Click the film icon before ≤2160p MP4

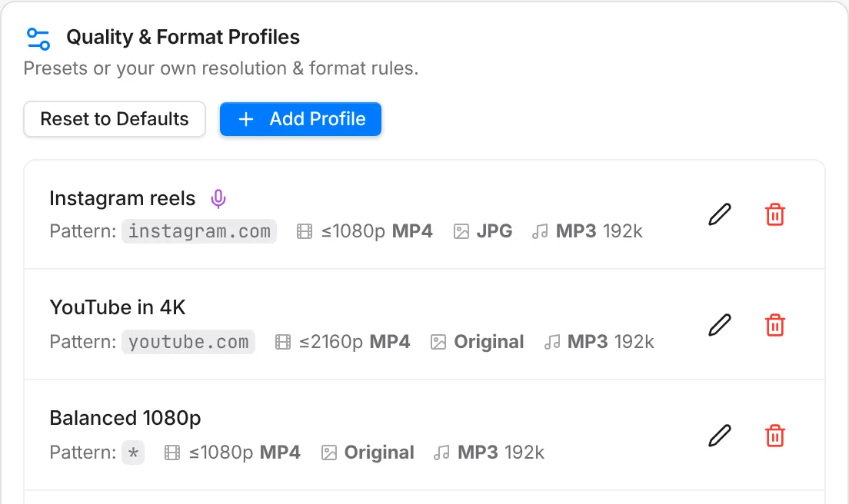pyautogui.click(x=283, y=342)
